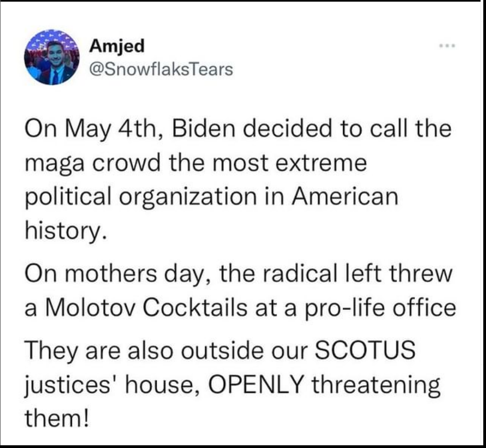This screenshot has height=448, width=486.
Task: Click the phrase "Molotov Cocktails"
Action: pyautogui.click(x=146, y=308)
